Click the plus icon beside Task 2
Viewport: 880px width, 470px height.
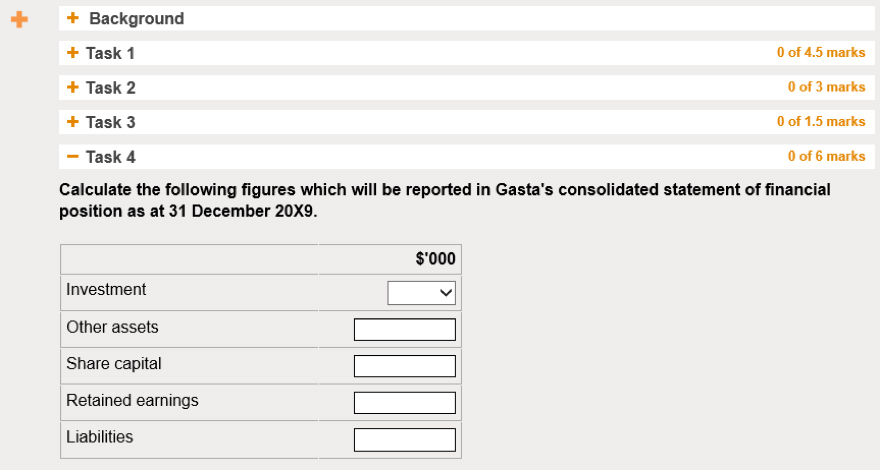(x=72, y=87)
